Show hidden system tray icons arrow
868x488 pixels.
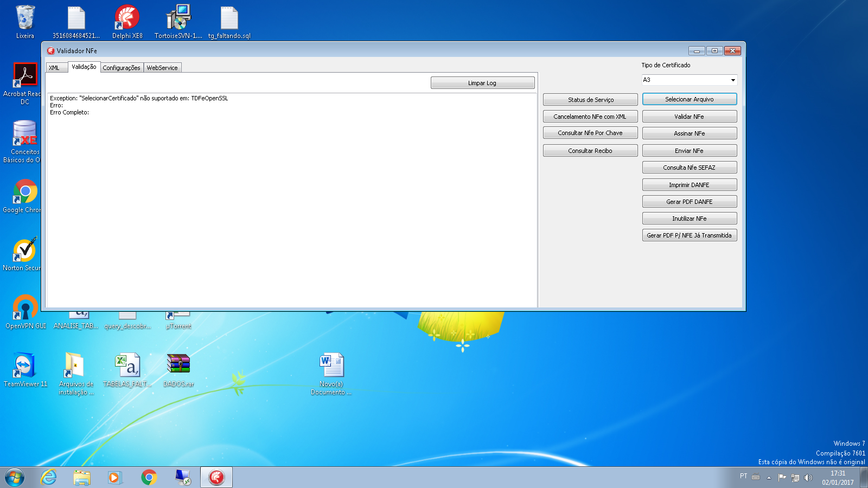click(x=769, y=478)
